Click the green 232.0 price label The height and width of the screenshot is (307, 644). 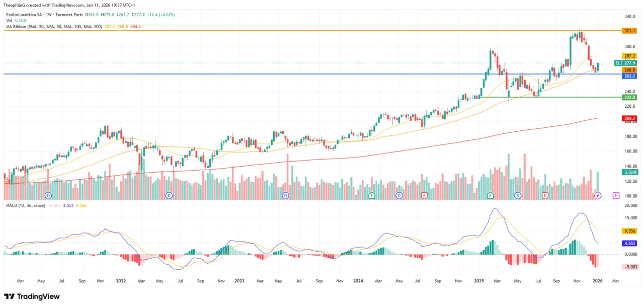tap(629, 97)
